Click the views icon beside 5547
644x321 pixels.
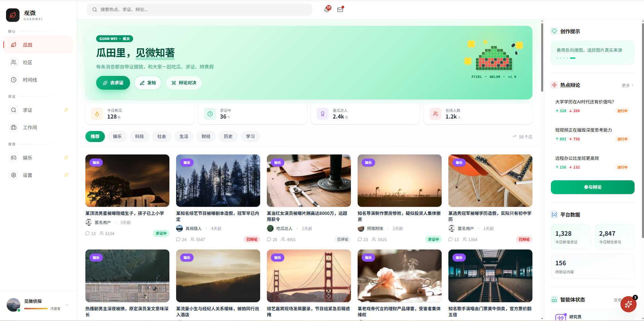click(x=193, y=239)
